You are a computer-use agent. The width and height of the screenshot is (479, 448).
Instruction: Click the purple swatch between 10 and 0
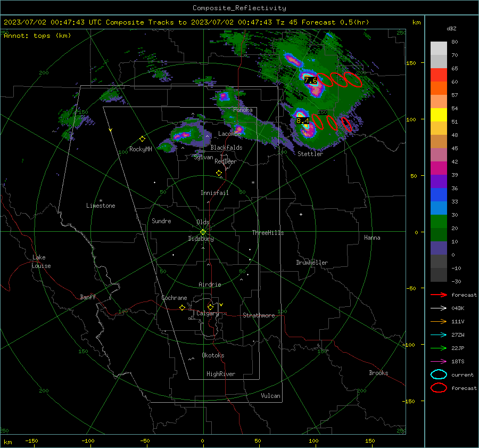[439, 248]
